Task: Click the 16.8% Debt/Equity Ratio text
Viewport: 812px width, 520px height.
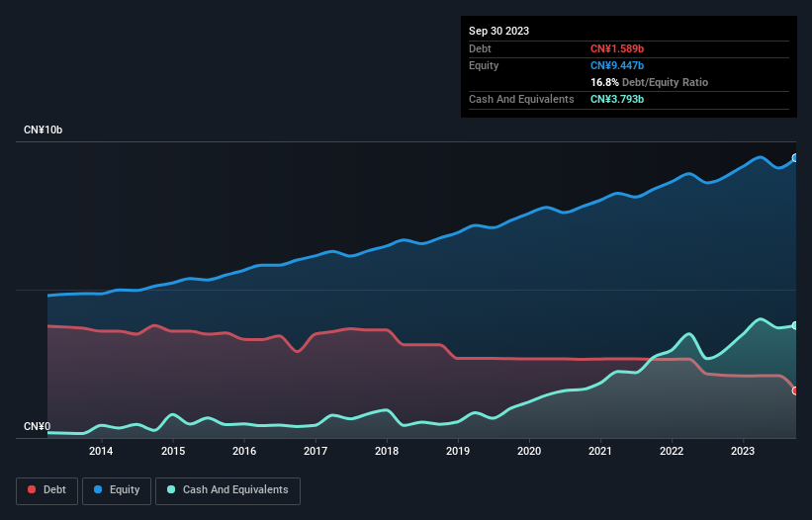Action: pyautogui.click(x=650, y=82)
